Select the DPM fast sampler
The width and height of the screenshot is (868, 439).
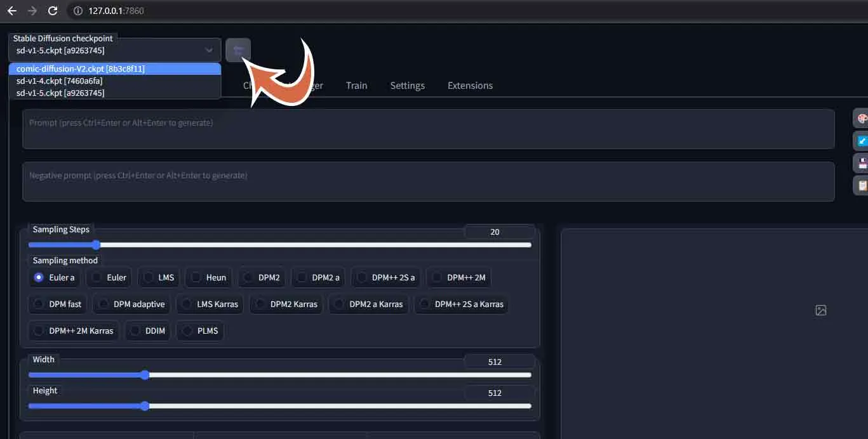click(58, 304)
